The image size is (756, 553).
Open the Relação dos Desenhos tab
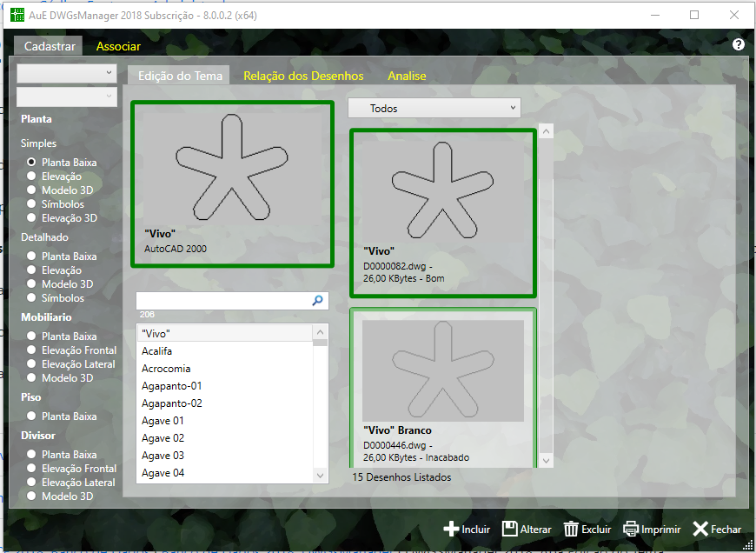tap(303, 76)
